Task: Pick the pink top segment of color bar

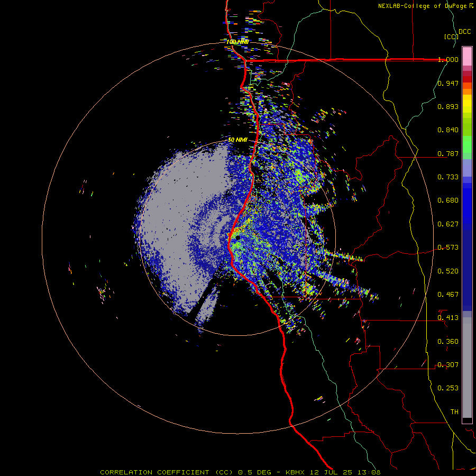Action: 467,56
